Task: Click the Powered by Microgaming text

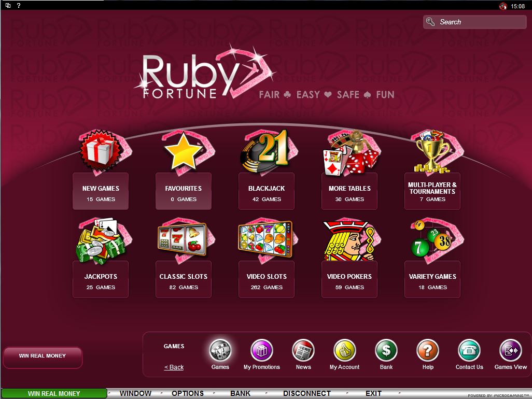Action: tap(498, 395)
